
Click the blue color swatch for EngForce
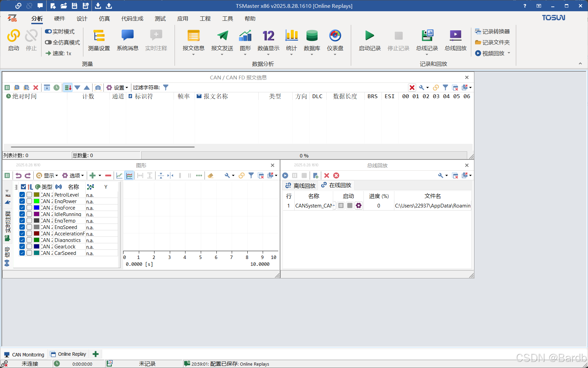click(36, 208)
